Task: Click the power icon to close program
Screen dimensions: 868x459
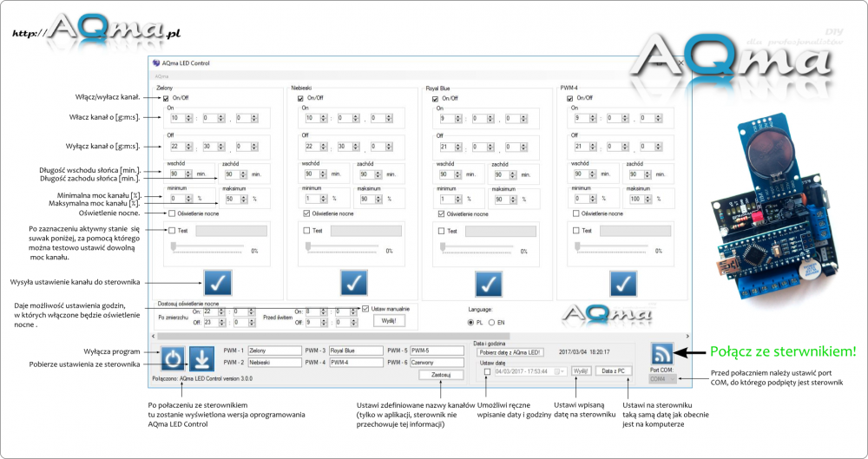Action: (173, 358)
